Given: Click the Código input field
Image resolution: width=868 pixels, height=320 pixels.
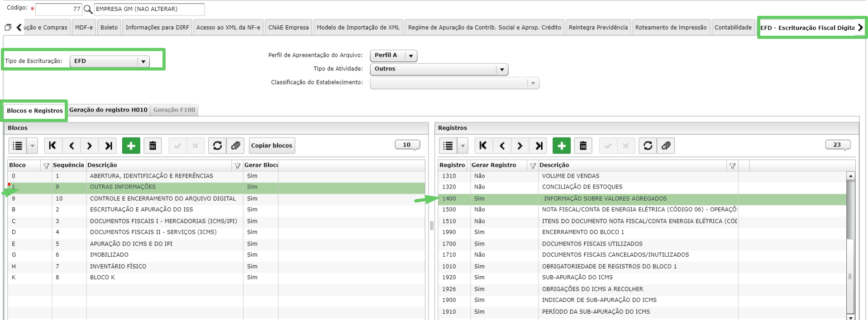Looking at the screenshot, I should coord(59,9).
